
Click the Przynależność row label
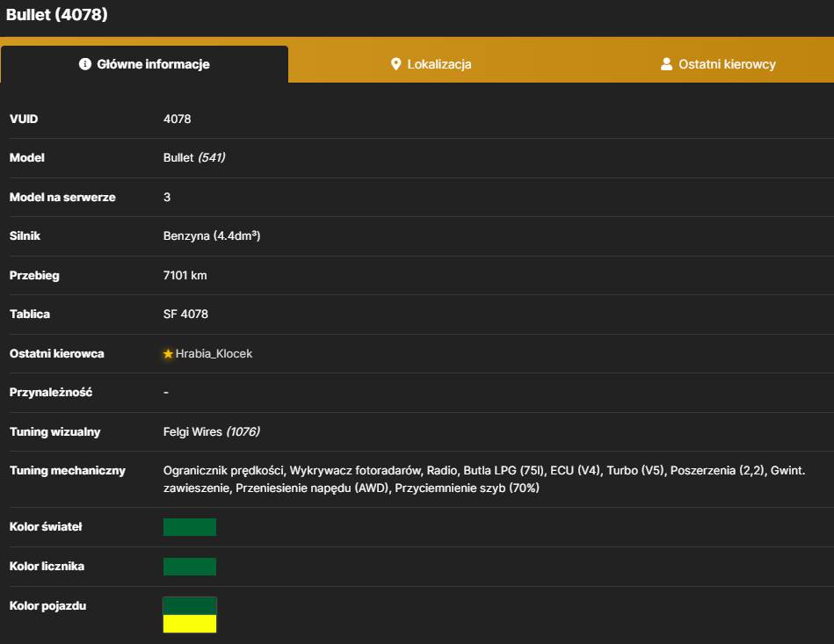pyautogui.click(x=51, y=393)
